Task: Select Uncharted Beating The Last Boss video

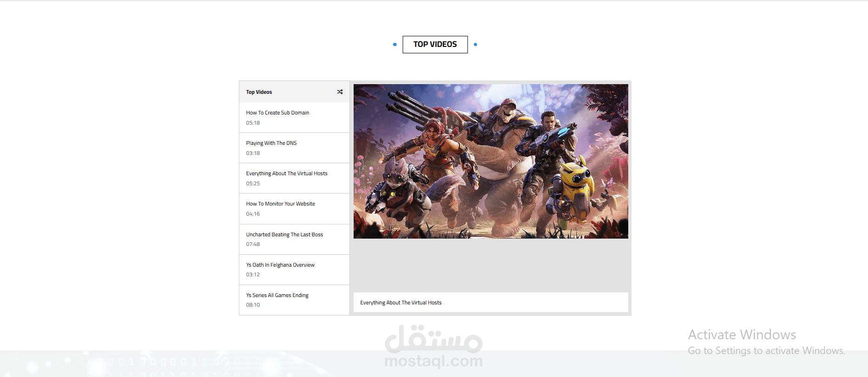Action: (x=294, y=240)
